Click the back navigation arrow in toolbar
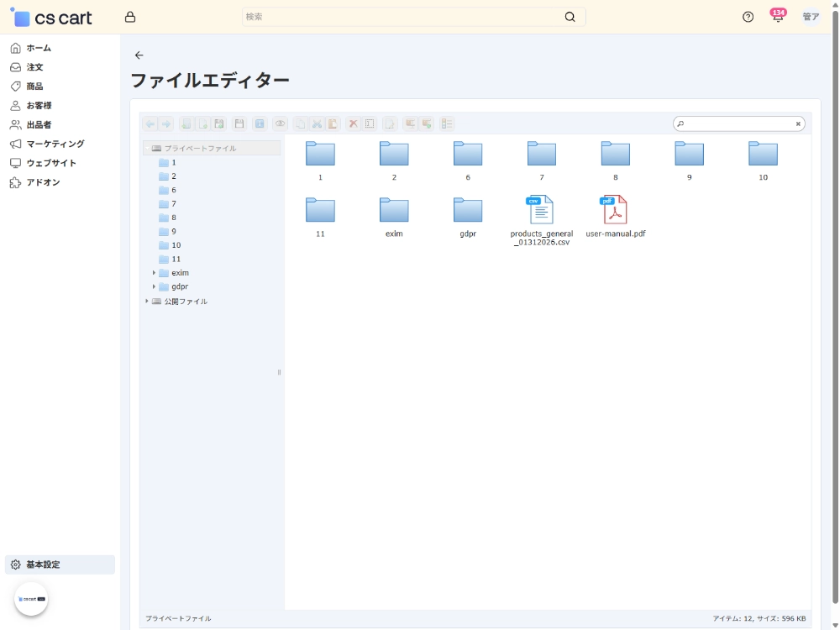 150,123
